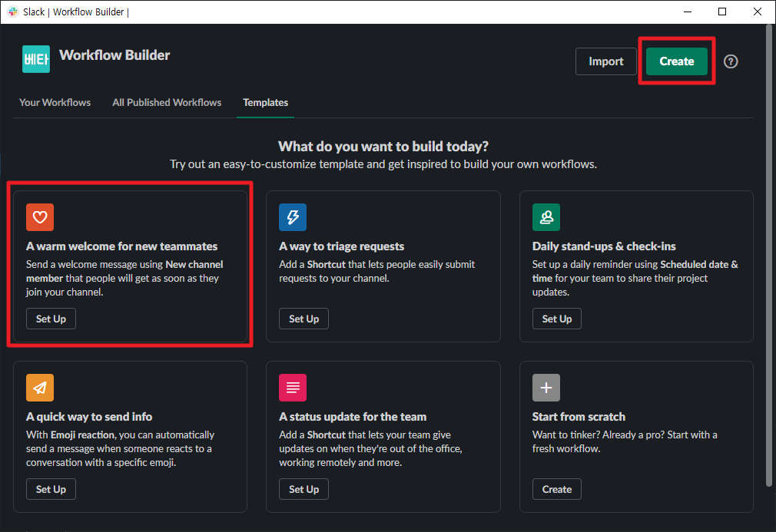Click 'Daily stand-ups & check-ins' title
776x532 pixels.
pos(604,246)
